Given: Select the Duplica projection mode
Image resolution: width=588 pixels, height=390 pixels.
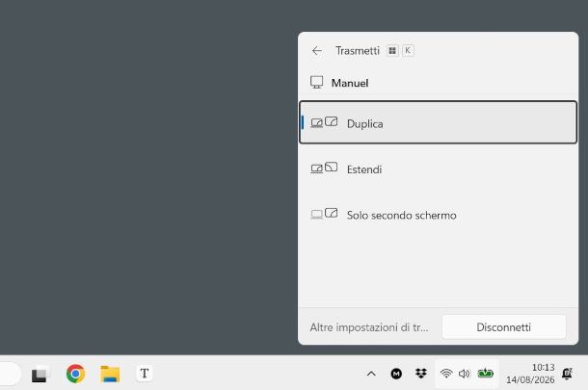Looking at the screenshot, I should (x=438, y=122).
